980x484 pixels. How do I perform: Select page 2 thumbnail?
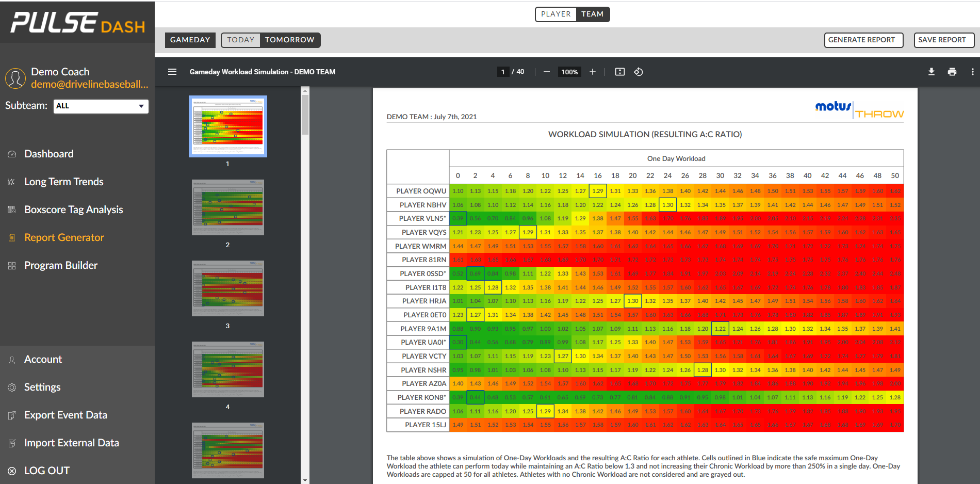click(x=227, y=207)
